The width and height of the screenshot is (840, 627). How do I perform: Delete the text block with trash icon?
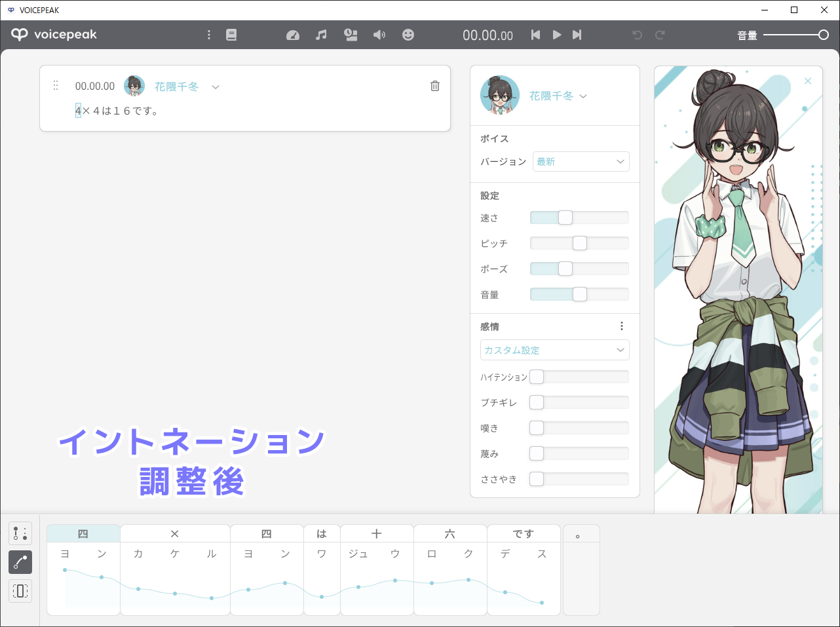click(x=435, y=86)
